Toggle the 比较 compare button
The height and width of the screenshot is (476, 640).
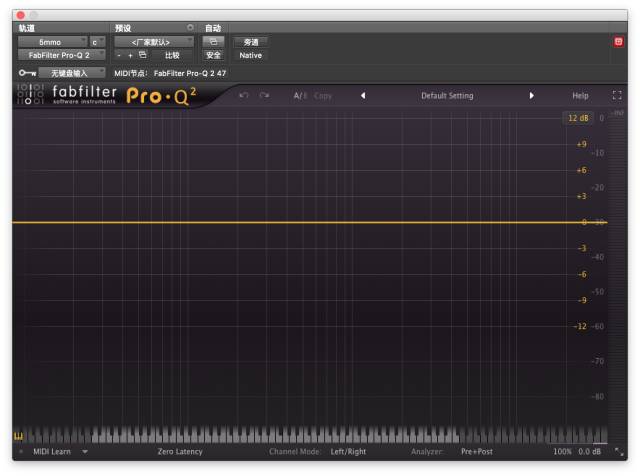[172, 55]
